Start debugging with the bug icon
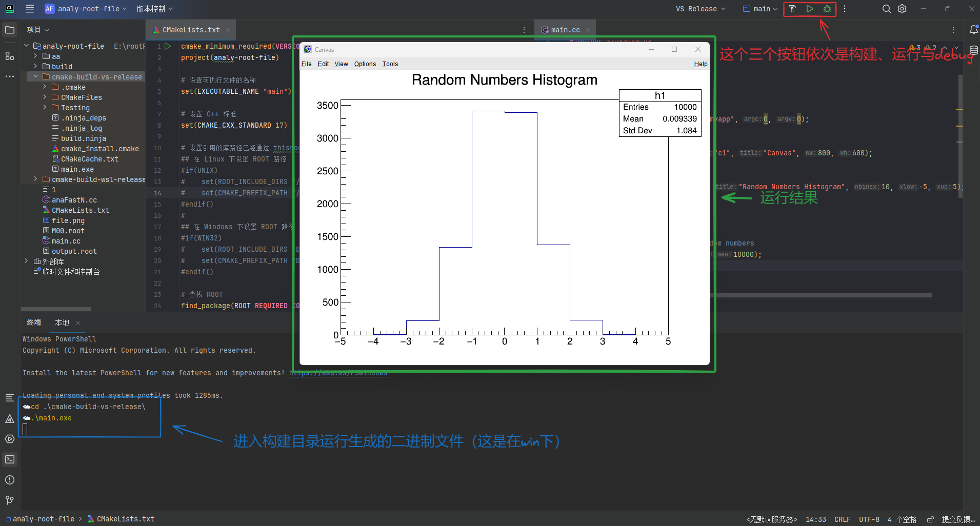 tap(827, 9)
